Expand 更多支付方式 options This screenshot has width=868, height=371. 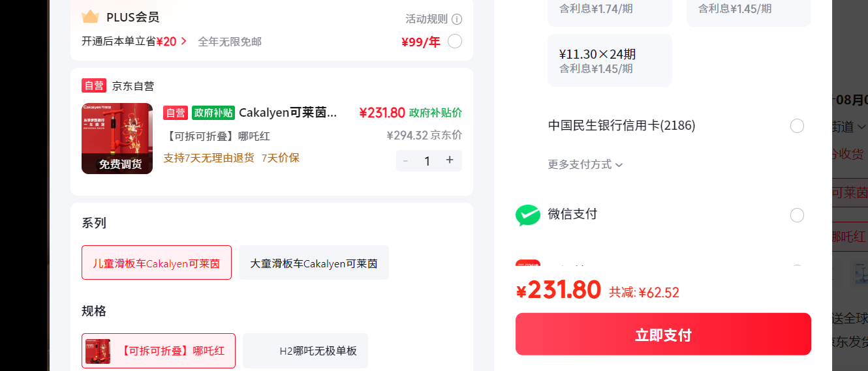pyautogui.click(x=585, y=164)
